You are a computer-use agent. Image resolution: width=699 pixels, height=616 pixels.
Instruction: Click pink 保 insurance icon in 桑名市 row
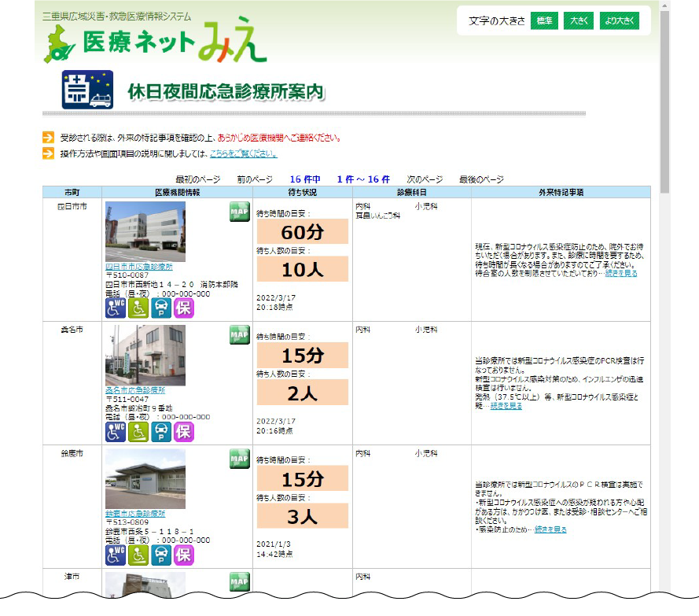coord(184,432)
